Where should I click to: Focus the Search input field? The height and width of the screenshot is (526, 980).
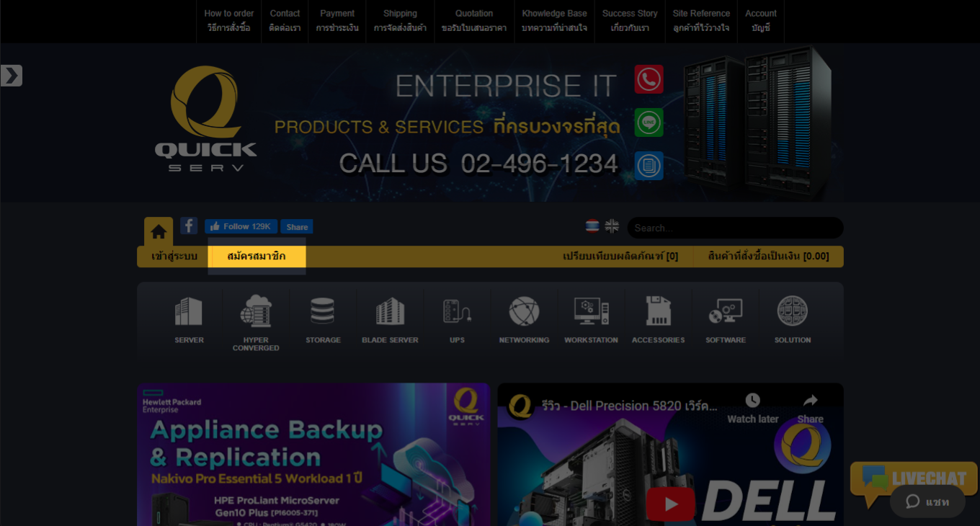(735, 228)
